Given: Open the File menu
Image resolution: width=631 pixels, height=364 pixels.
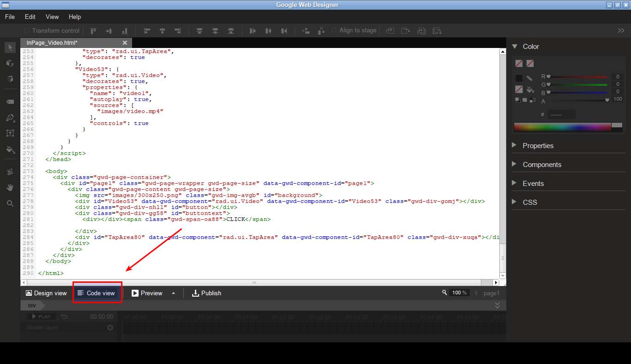Looking at the screenshot, I should pyautogui.click(x=10, y=17).
